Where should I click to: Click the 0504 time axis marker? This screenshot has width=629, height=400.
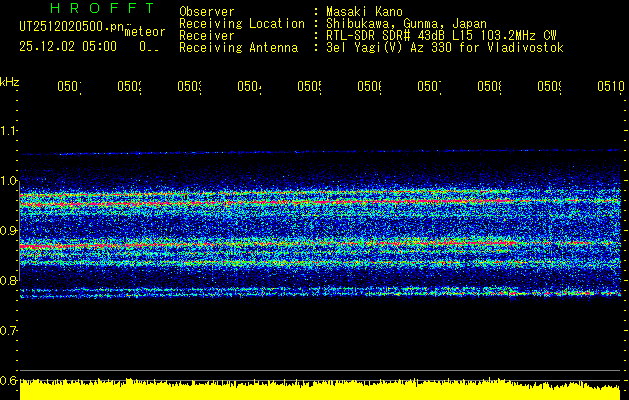click(x=250, y=86)
